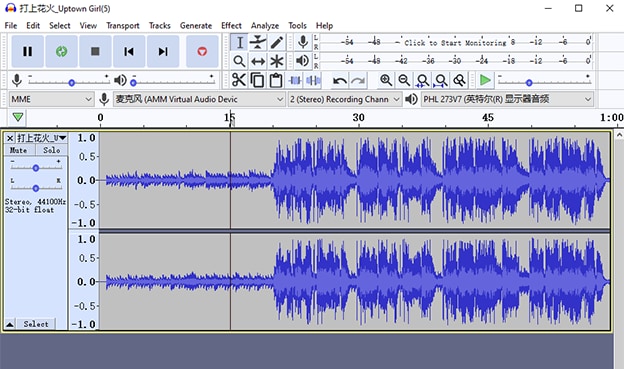The width and height of the screenshot is (624, 369).
Task: Click the timeline quick-play green triangle
Action: click(18, 117)
